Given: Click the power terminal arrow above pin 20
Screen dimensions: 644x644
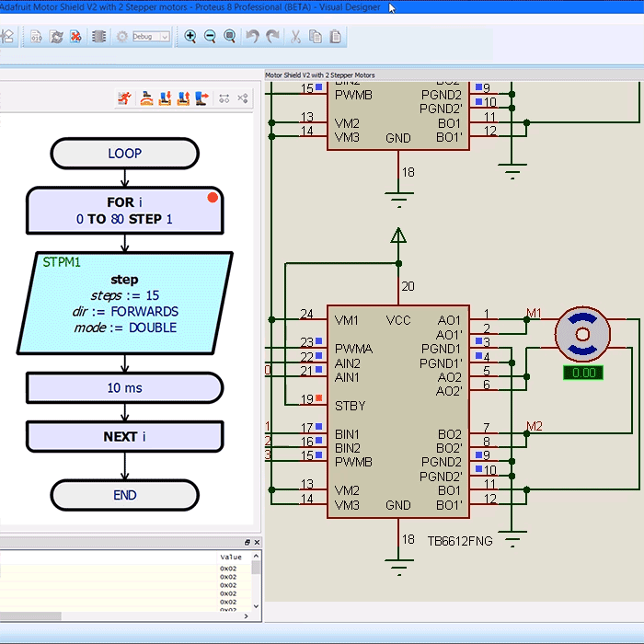Looking at the screenshot, I should pos(398,236).
